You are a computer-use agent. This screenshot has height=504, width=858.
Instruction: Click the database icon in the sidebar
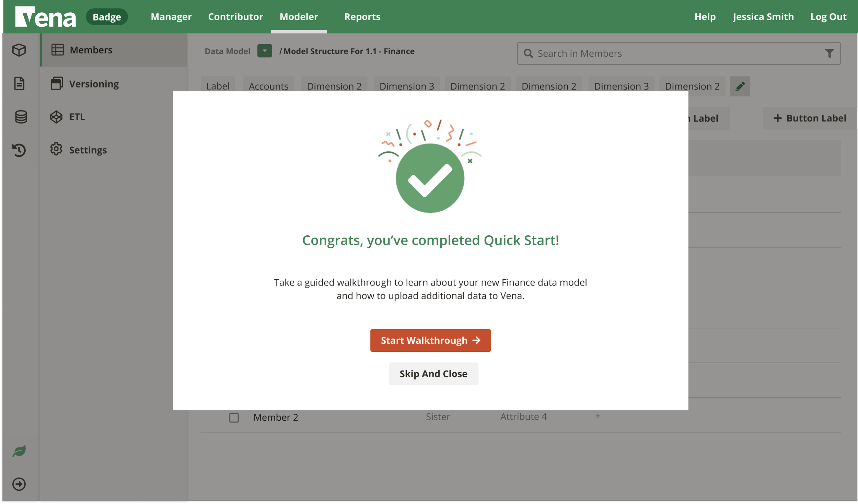pos(20,116)
